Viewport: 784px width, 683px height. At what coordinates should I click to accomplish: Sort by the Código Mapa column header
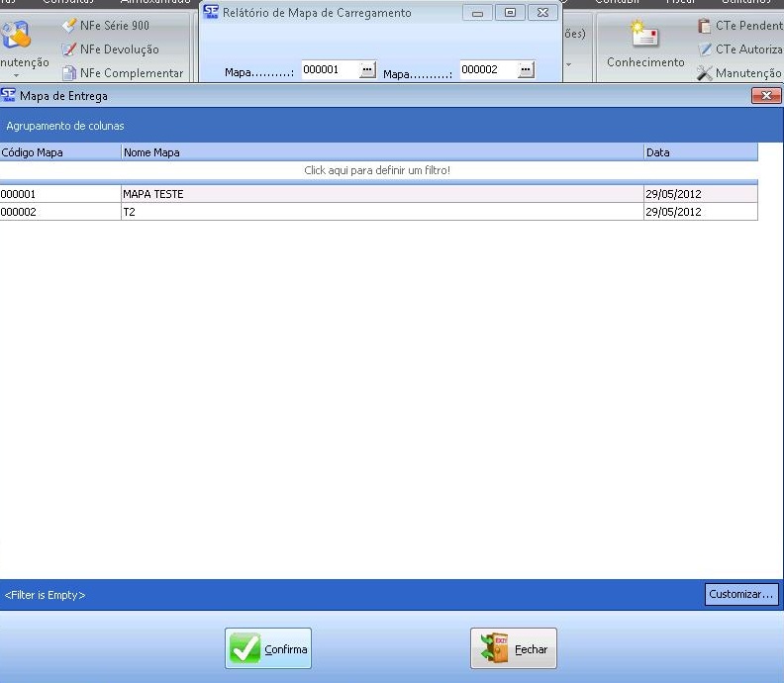59,152
